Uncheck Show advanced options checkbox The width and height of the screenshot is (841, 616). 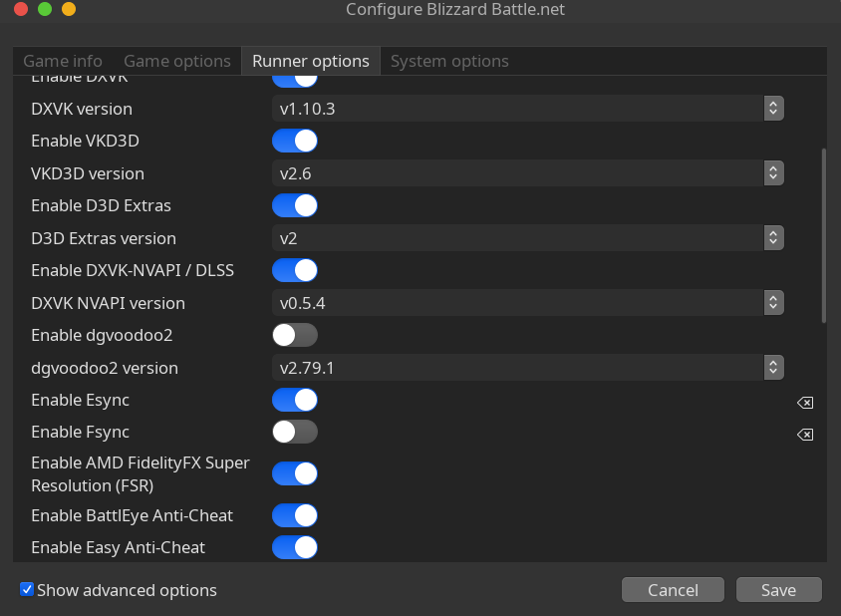(27, 589)
